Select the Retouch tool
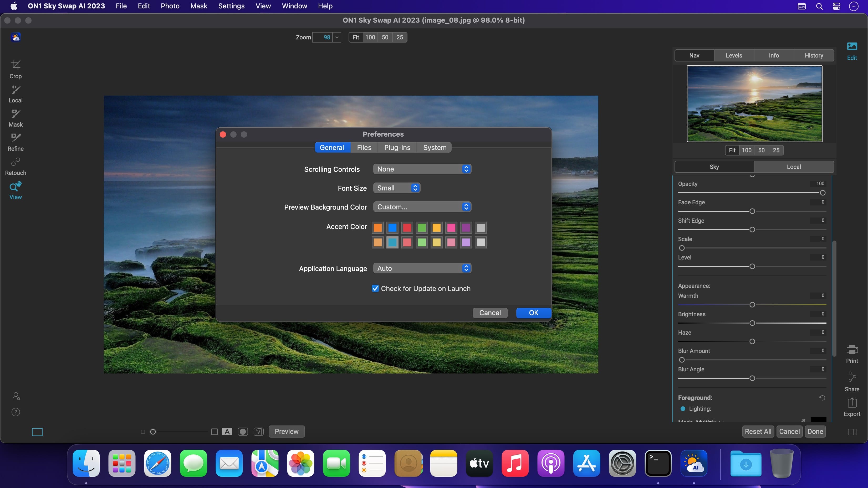The width and height of the screenshot is (868, 488). (16, 166)
